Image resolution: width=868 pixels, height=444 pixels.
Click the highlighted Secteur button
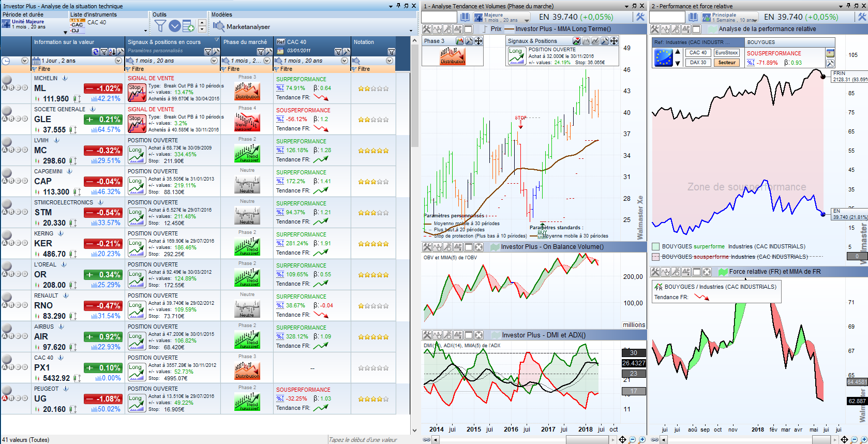tap(727, 63)
